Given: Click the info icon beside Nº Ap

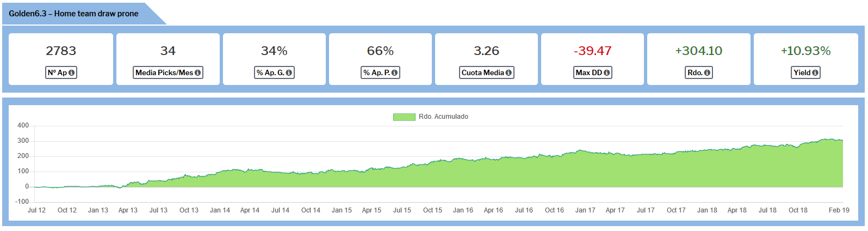Looking at the screenshot, I should point(71,72).
